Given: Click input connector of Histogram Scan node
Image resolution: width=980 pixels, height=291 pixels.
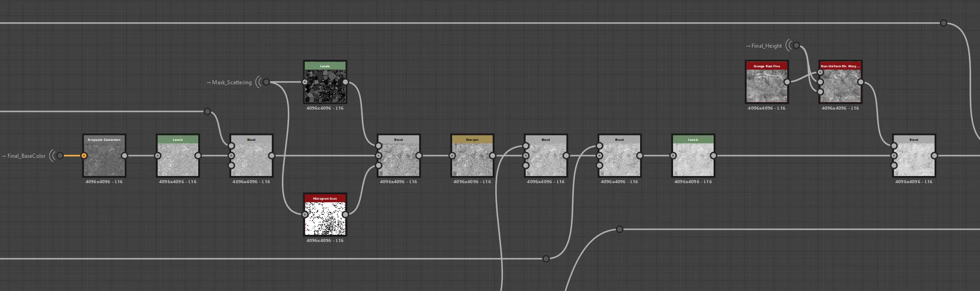Looking at the screenshot, I should (x=305, y=214).
